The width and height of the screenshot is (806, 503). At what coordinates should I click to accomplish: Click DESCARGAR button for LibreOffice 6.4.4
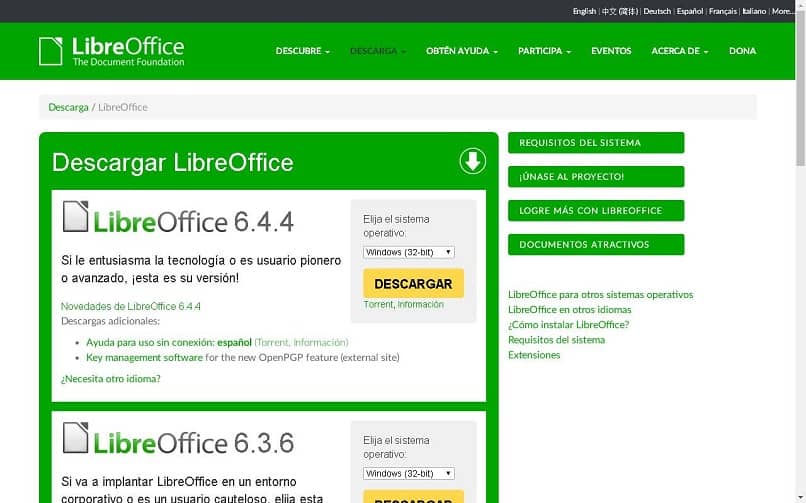click(x=413, y=284)
